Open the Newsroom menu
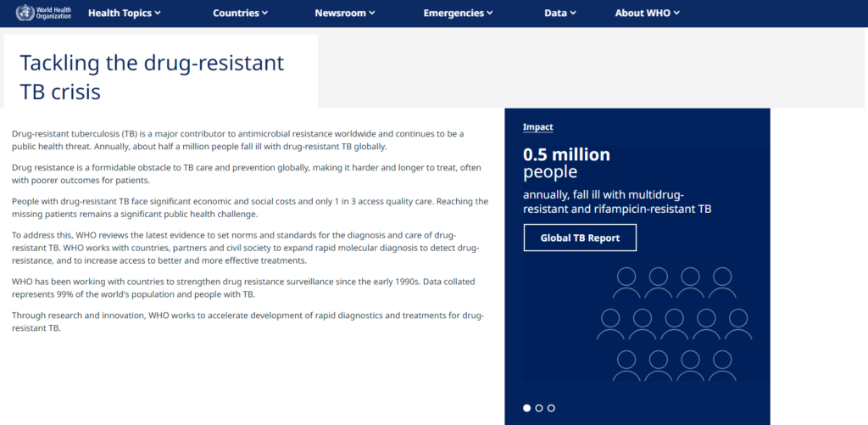868x425 pixels. click(x=344, y=13)
